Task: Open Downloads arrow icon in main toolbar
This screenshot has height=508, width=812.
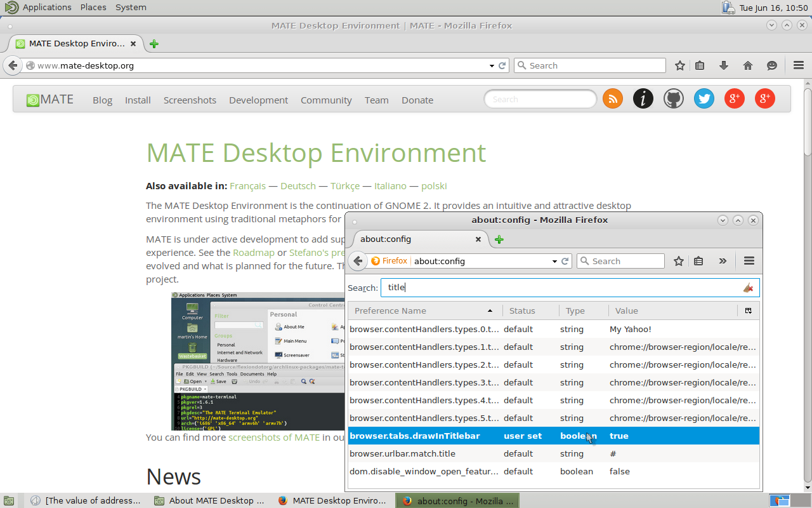Action: (724, 65)
